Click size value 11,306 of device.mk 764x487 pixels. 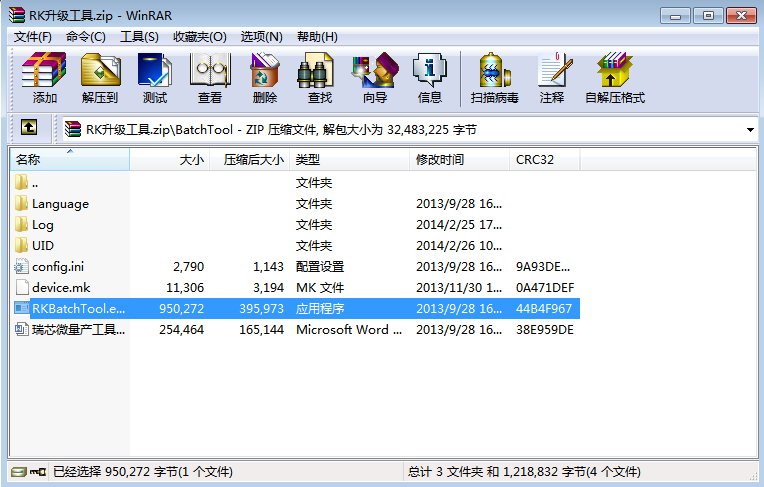185,288
